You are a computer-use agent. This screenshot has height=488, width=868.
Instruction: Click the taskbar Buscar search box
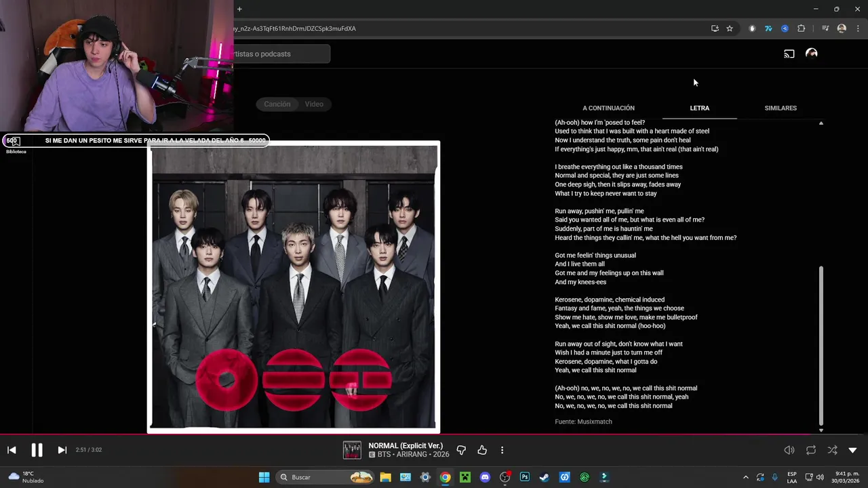[x=326, y=477]
